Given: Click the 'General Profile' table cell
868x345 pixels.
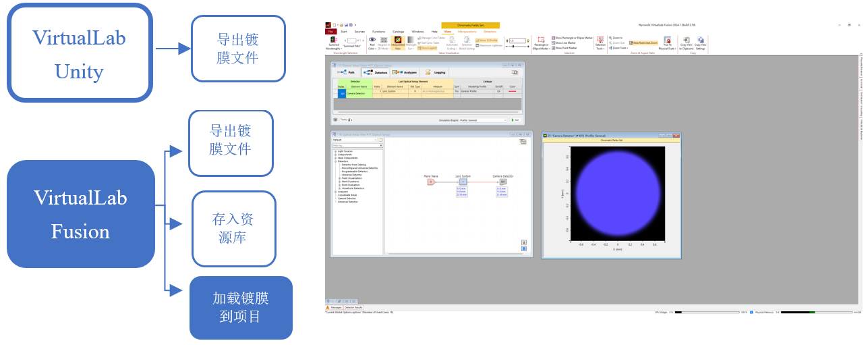Looking at the screenshot, I should click(477, 91).
